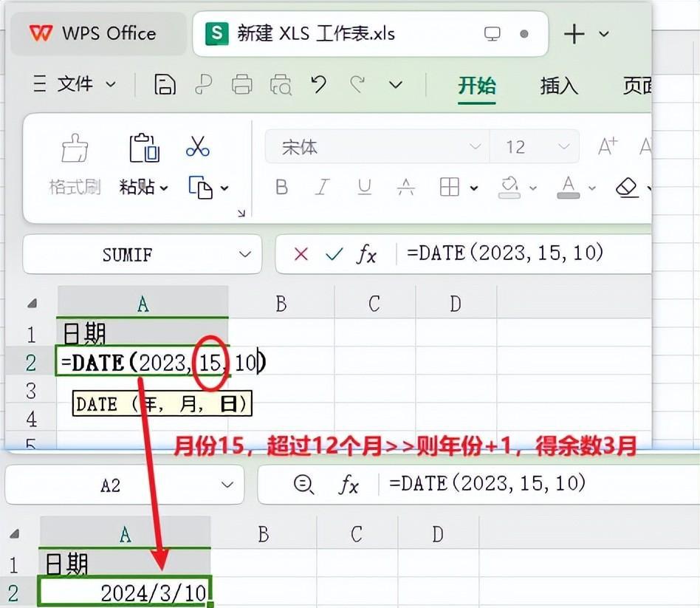
Task: Click the monitor display icon in document tab
Action: tap(492, 34)
